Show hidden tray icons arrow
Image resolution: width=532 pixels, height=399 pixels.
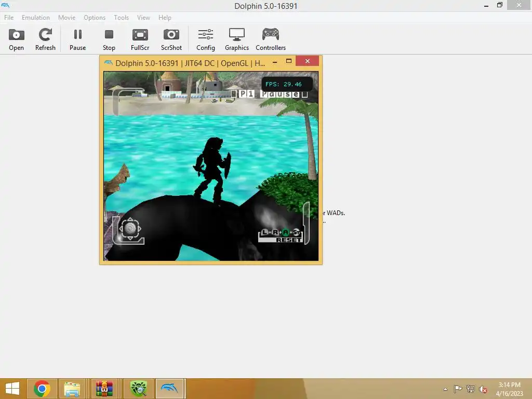coord(445,389)
